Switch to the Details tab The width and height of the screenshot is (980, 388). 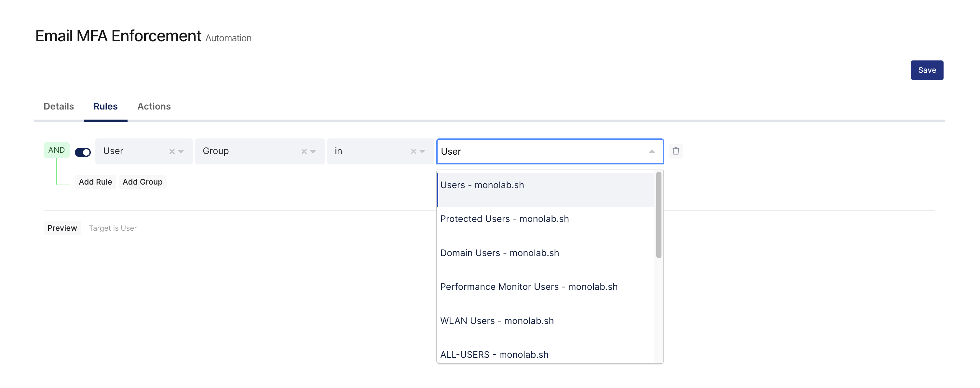[59, 106]
